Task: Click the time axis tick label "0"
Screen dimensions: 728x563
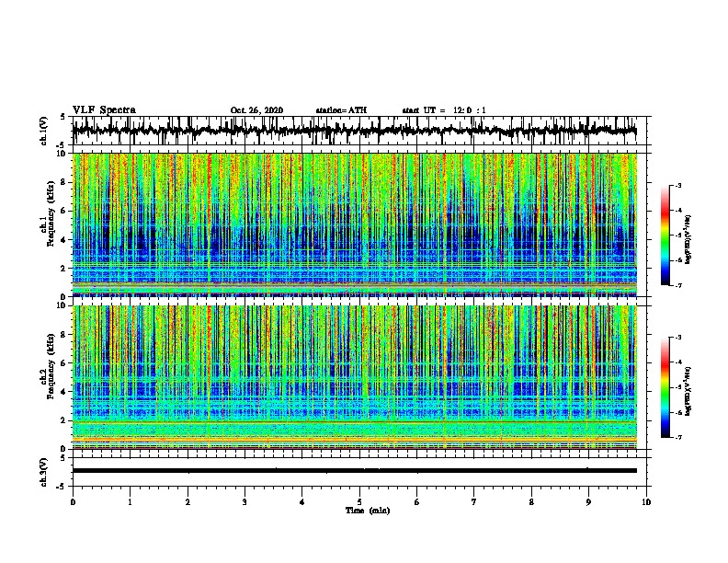Action: click(x=73, y=502)
